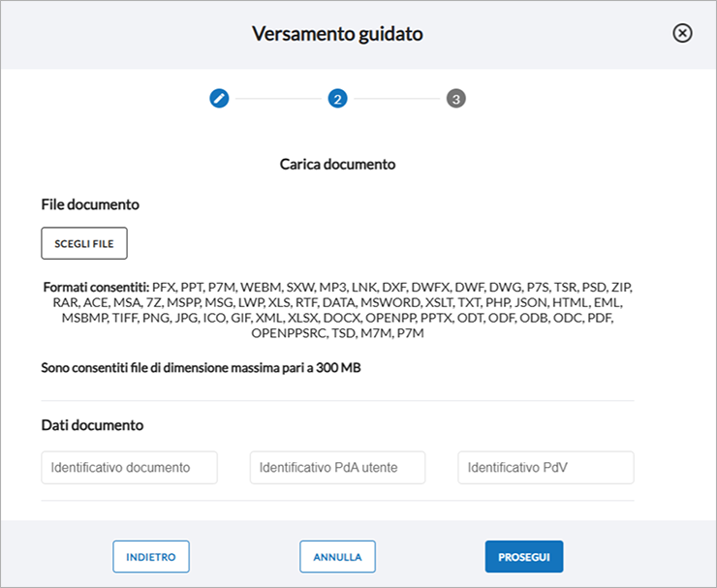Click into Identificativo PdA utente field

pyautogui.click(x=337, y=467)
